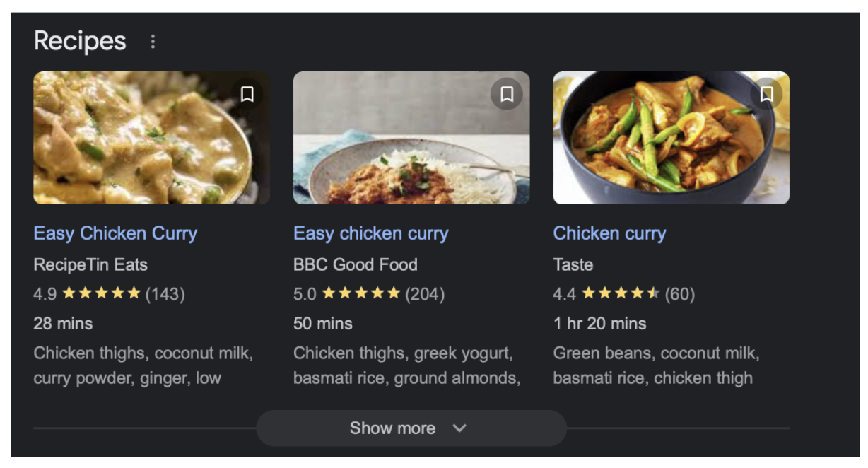Open the Taste Chicken curry link
The width and height of the screenshot is (868, 468).
(609, 233)
